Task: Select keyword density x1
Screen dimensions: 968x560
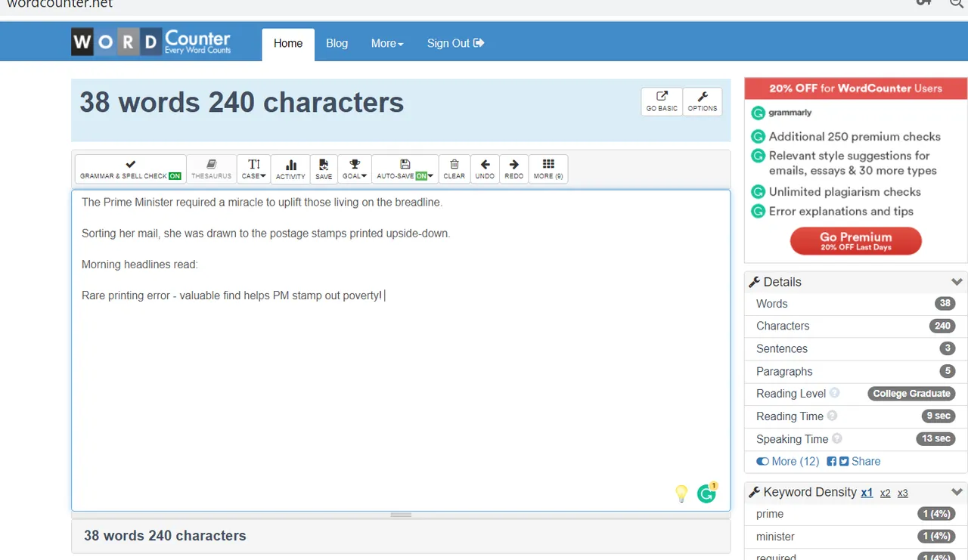Action: click(867, 493)
